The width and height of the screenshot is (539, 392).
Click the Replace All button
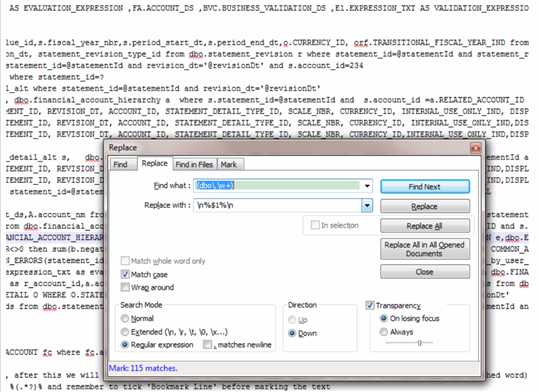[425, 226]
